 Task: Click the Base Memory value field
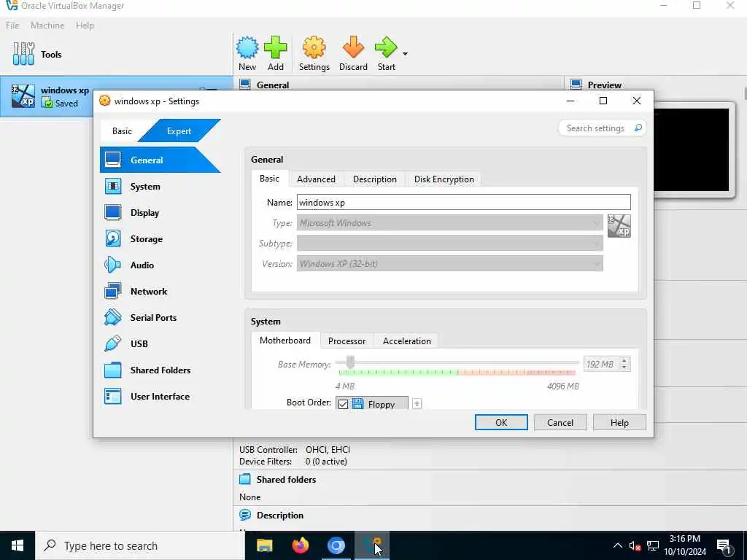coord(602,365)
